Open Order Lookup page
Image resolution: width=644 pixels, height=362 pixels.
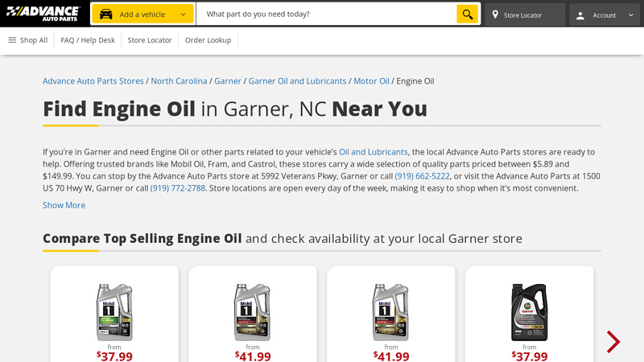click(x=208, y=40)
